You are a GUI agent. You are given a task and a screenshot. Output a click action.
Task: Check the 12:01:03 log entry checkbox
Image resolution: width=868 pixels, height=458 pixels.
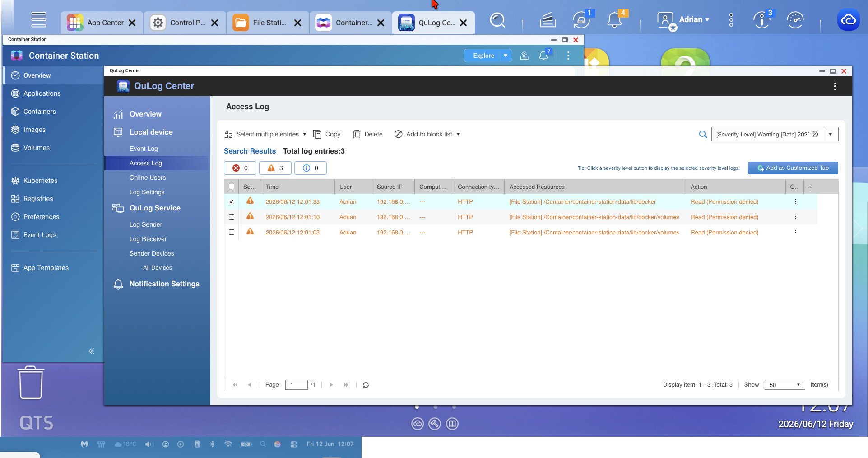(232, 233)
